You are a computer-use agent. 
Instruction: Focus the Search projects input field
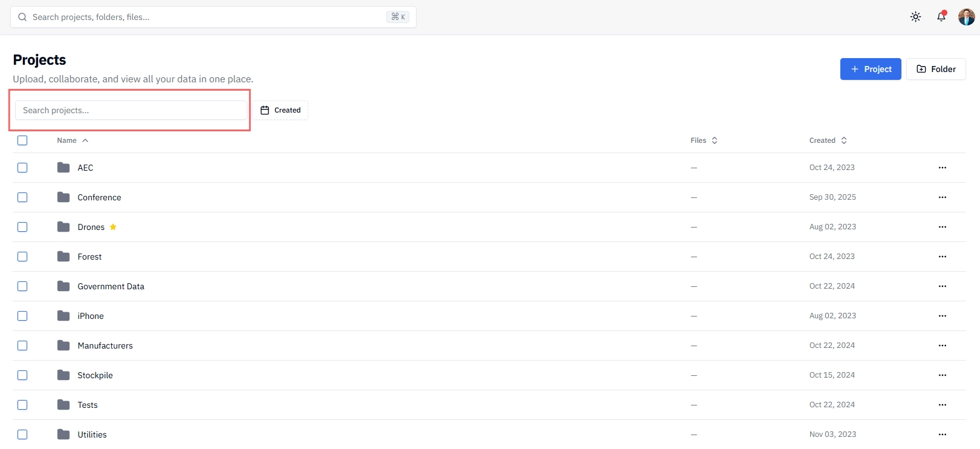tap(131, 110)
